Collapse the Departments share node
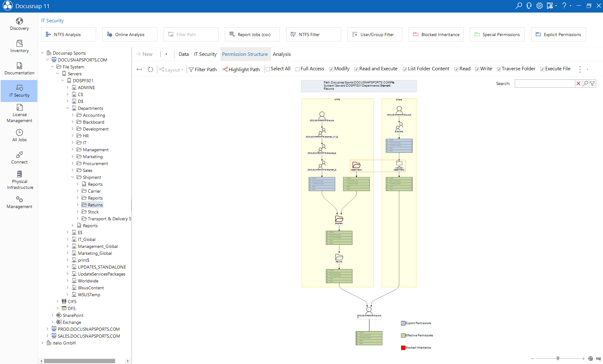Viewport: 603px width, 364px height. pyautogui.click(x=68, y=108)
